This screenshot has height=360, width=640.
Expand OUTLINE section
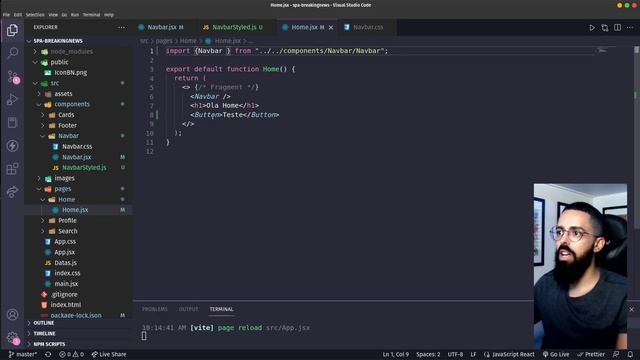pyautogui.click(x=44, y=323)
